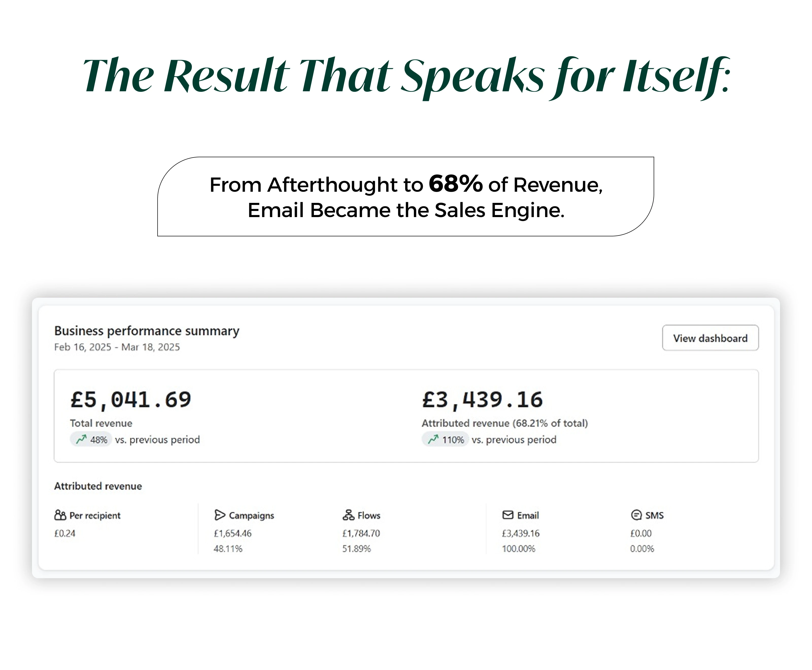Click the Flows diagram icon
Image resolution: width=812 pixels, height=670 pixels.
point(348,515)
